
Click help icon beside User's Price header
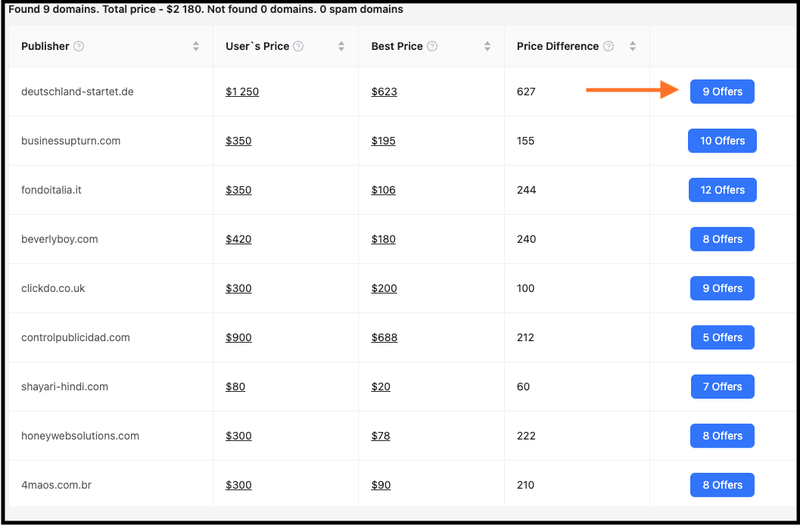pyautogui.click(x=298, y=47)
